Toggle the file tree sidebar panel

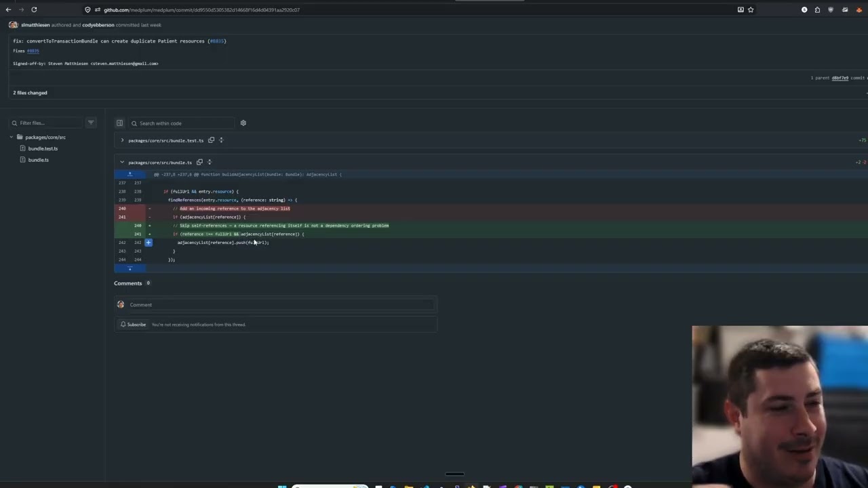pyautogui.click(x=119, y=123)
